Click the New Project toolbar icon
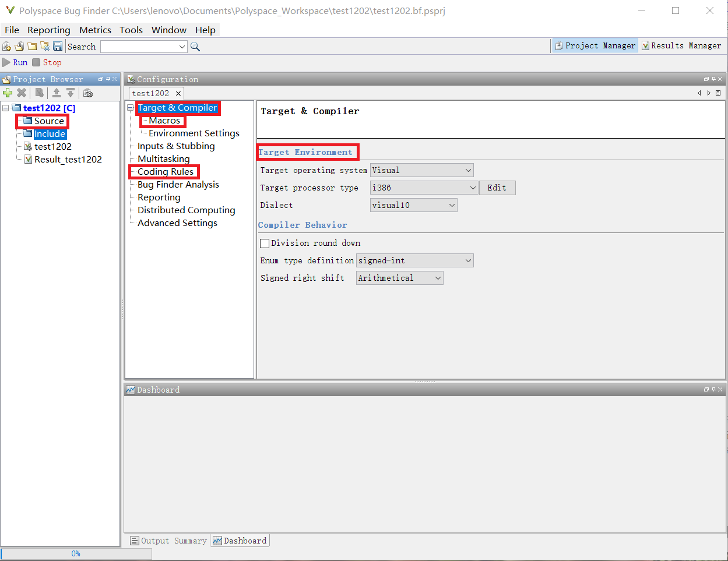The height and width of the screenshot is (561, 728). pyautogui.click(x=6, y=46)
